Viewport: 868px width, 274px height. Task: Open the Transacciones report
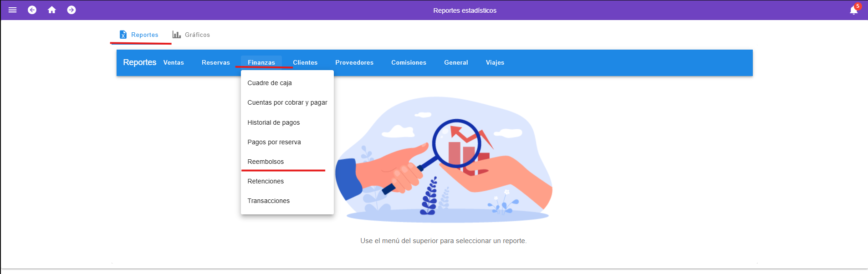point(268,201)
